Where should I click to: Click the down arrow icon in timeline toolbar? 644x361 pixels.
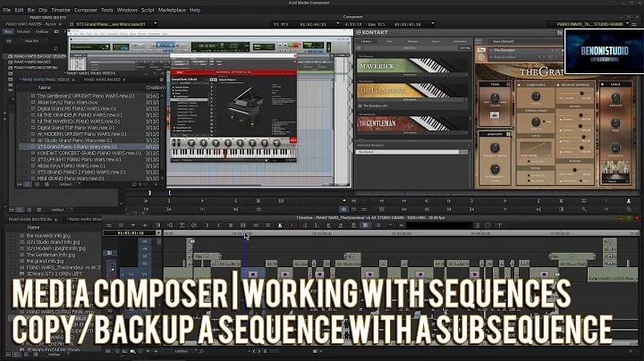pyautogui.click(x=133, y=225)
